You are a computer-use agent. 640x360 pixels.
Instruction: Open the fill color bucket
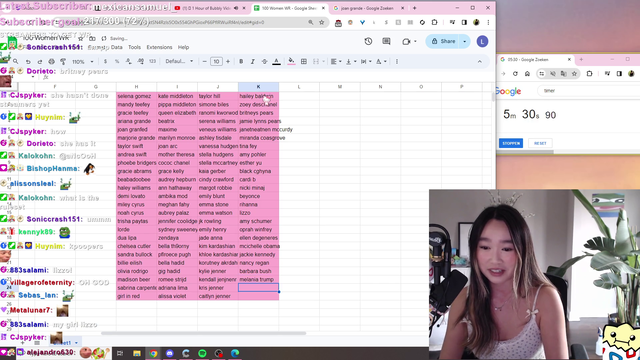pos(291,62)
